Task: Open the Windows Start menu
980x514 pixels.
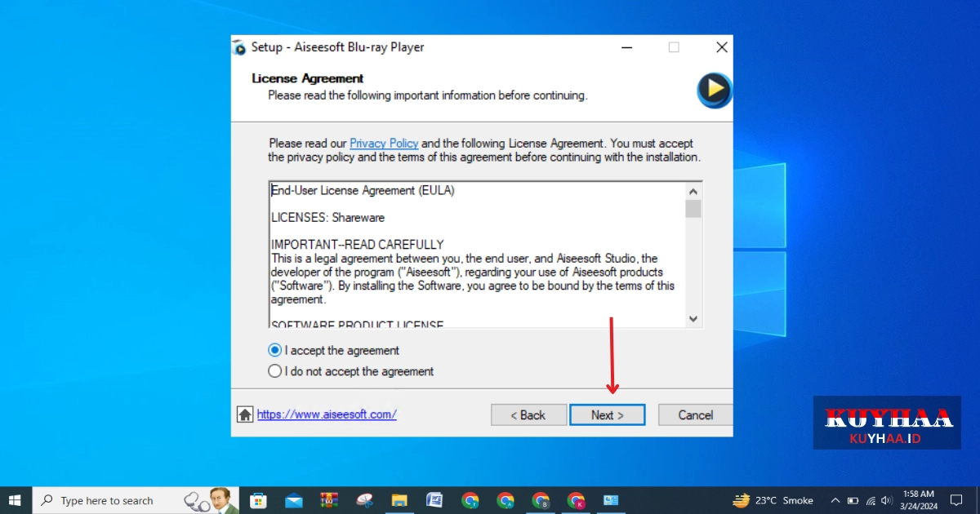Action: click(x=15, y=500)
